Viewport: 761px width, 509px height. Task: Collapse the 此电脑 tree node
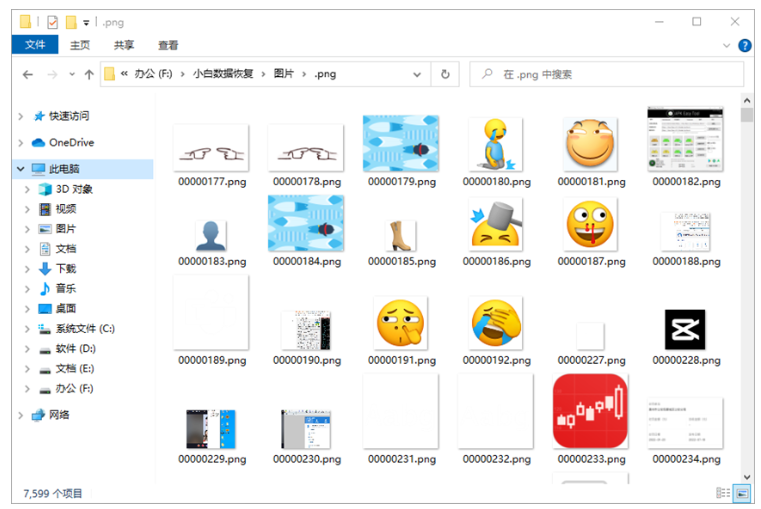21,169
